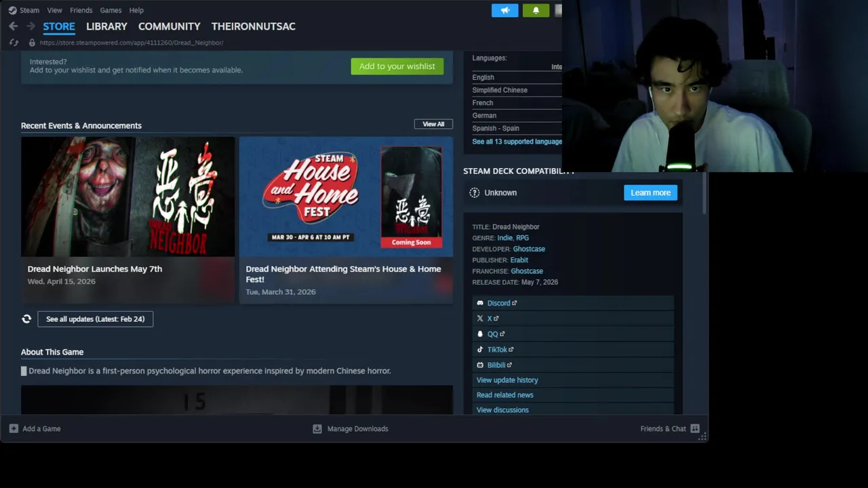Reload the page with refresh icon
The image size is (868, 488).
click(14, 43)
